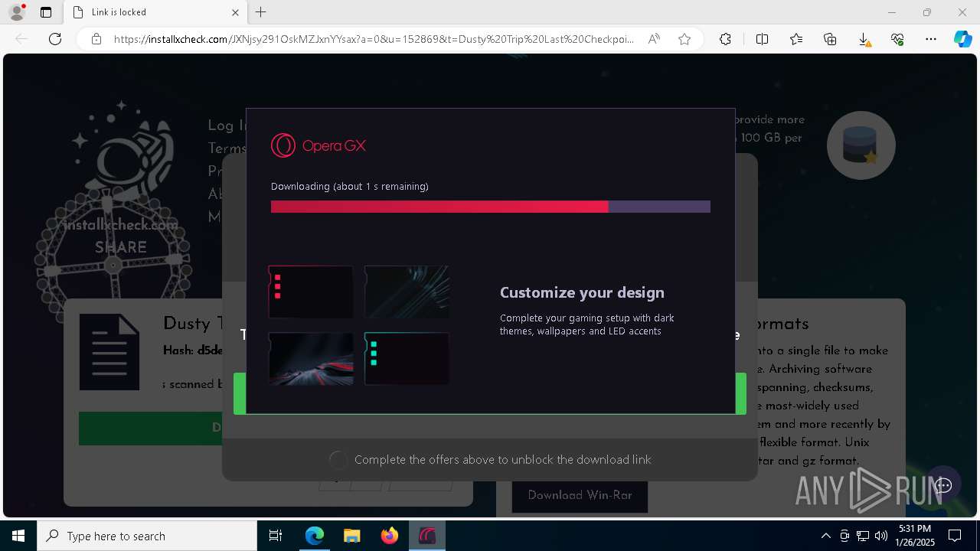Activate the Read aloud icon
Image resolution: width=980 pixels, height=551 pixels.
tap(654, 39)
